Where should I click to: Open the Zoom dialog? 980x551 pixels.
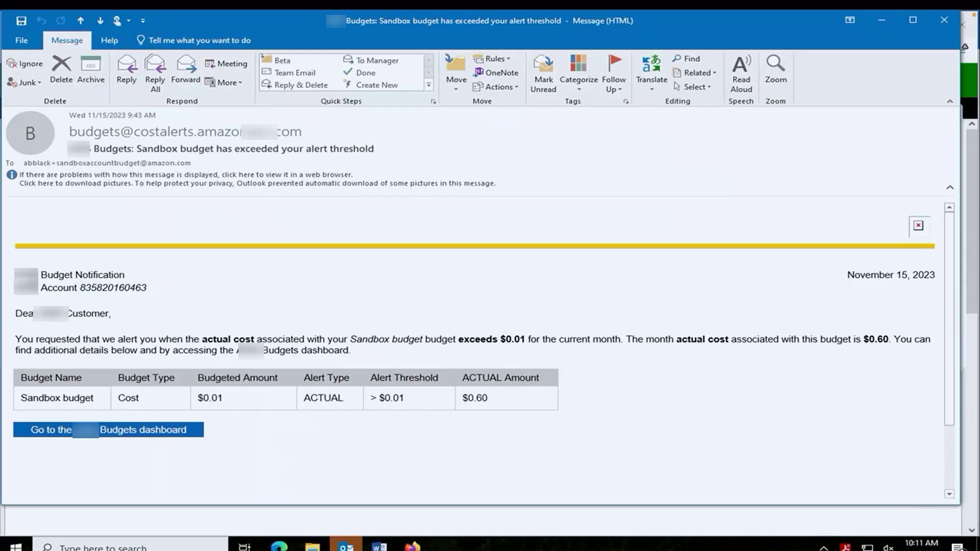[x=776, y=70]
